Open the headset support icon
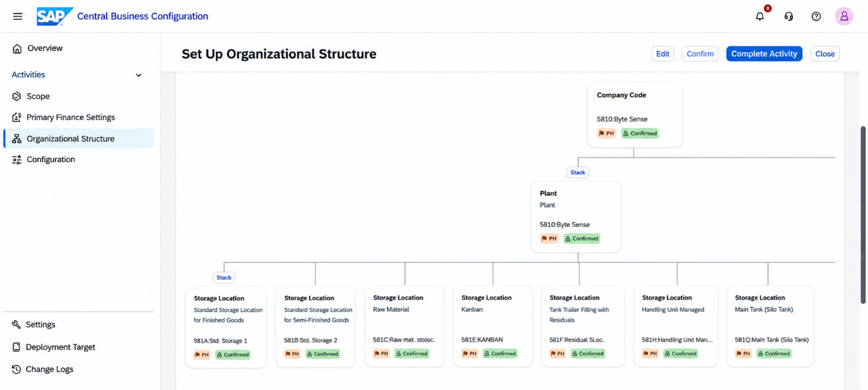This screenshot has height=390, width=868. click(x=788, y=16)
